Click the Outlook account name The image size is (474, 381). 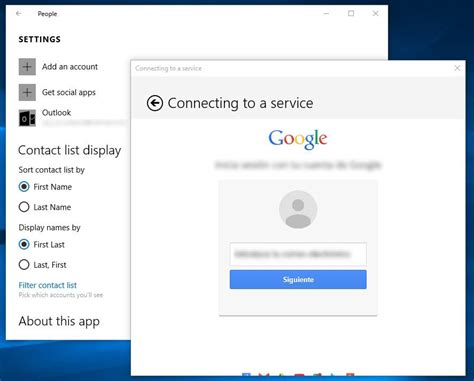[56, 113]
